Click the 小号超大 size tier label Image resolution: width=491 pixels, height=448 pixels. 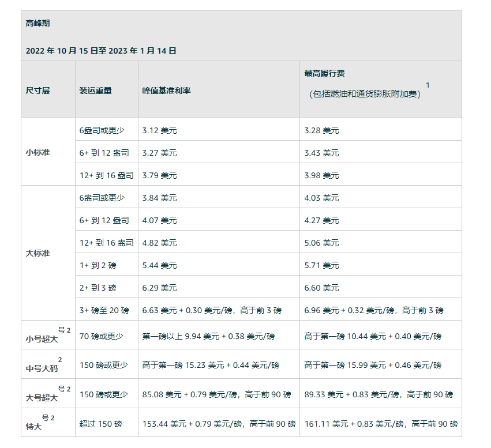click(x=42, y=339)
